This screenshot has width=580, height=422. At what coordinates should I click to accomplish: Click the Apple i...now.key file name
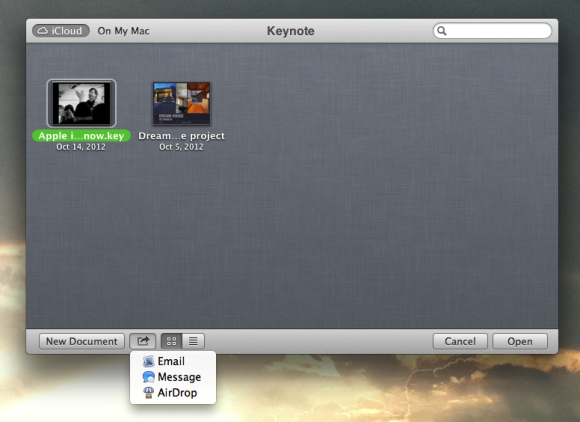[81, 136]
